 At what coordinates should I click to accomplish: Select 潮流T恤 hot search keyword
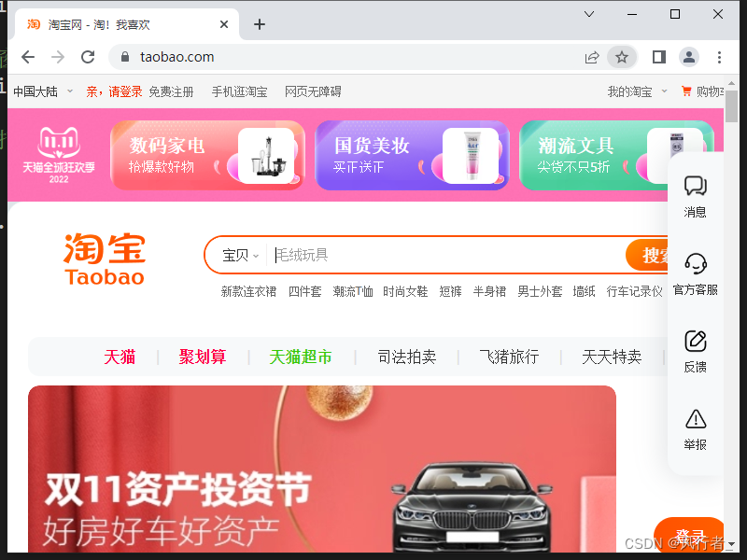point(353,291)
